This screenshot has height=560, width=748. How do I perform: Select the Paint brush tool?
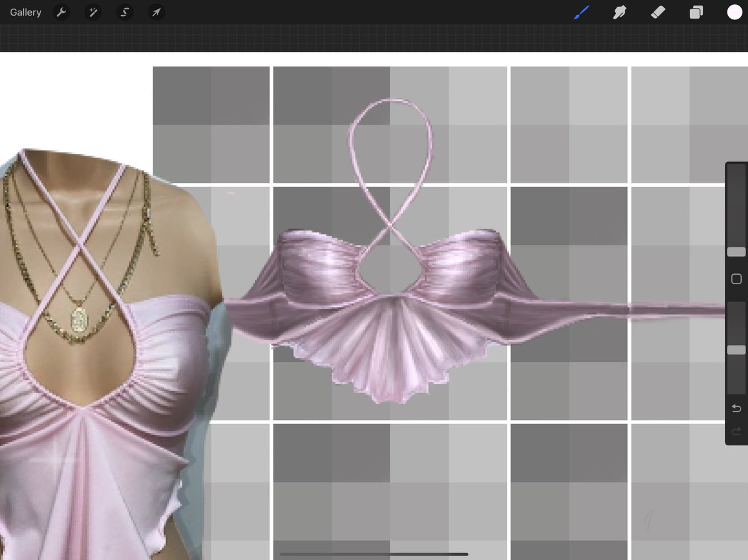point(581,12)
